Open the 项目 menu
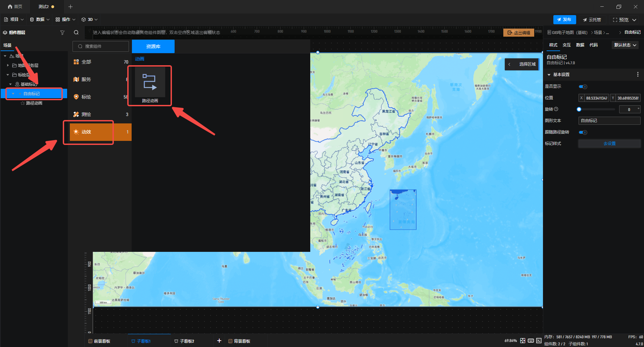 click(14, 20)
